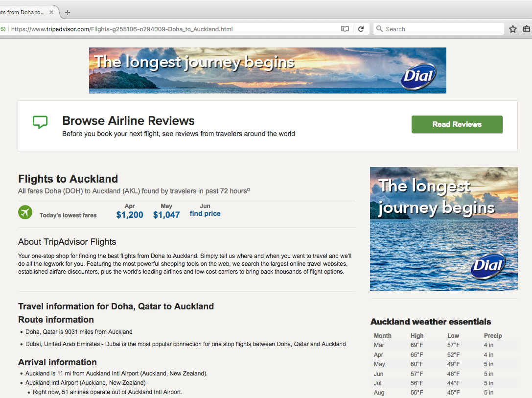Click the May row in weather table

444,364
